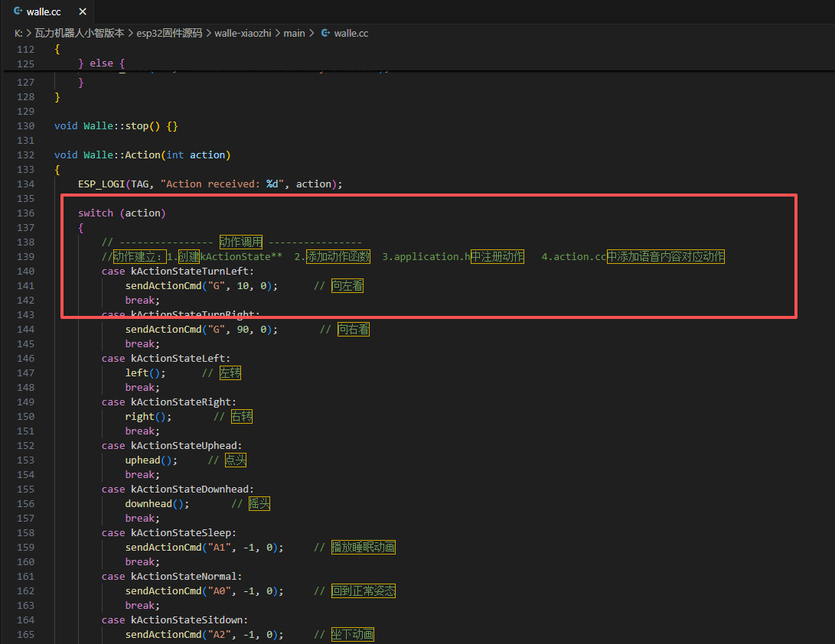Open the esp32固件源码 breadcrumb folder

click(x=169, y=34)
